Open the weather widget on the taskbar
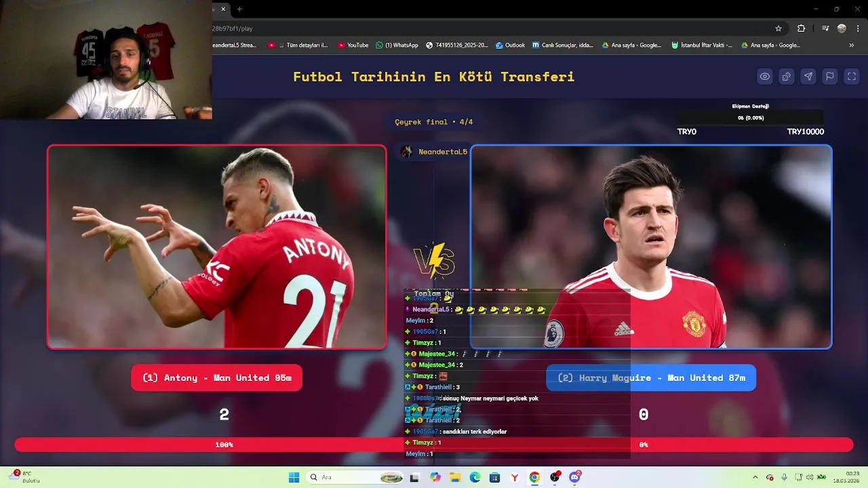 pos(24,477)
